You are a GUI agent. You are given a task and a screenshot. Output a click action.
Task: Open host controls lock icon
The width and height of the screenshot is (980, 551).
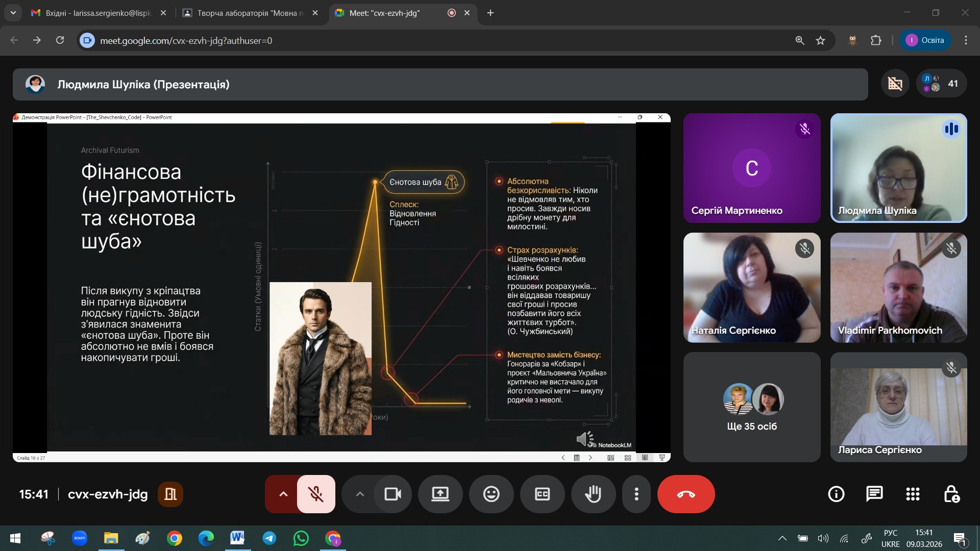click(x=951, y=494)
